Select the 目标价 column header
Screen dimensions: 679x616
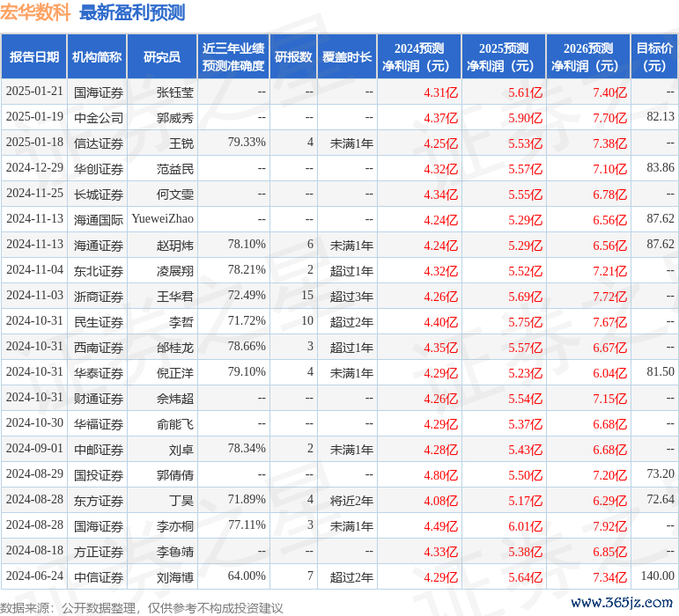654,56
